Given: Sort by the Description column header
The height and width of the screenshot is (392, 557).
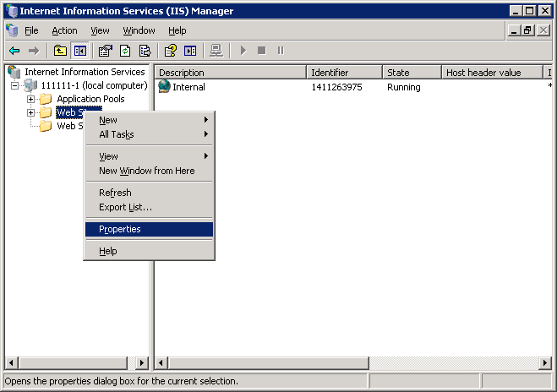Looking at the screenshot, I should pyautogui.click(x=231, y=73).
